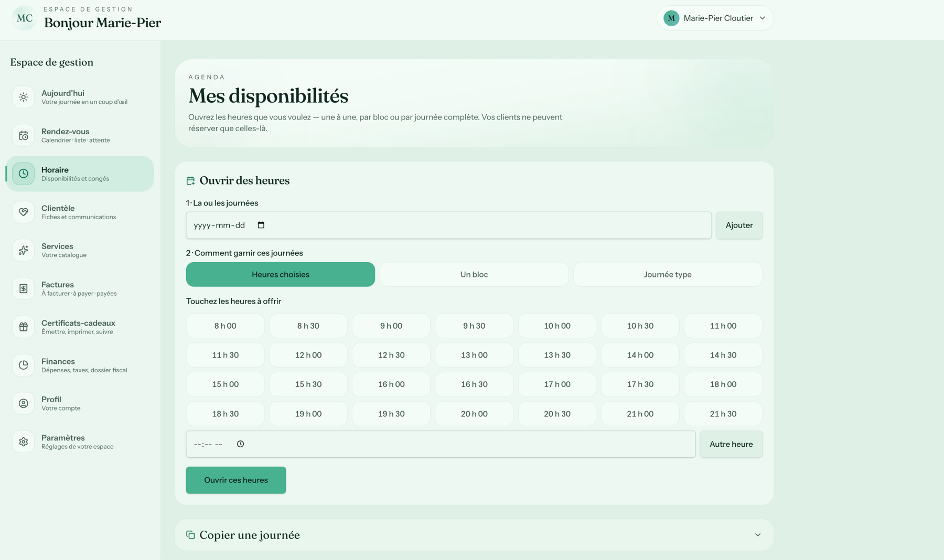The height and width of the screenshot is (560, 944).
Task: Click the yyyy-mm-dd date input field
Action: 449,225
